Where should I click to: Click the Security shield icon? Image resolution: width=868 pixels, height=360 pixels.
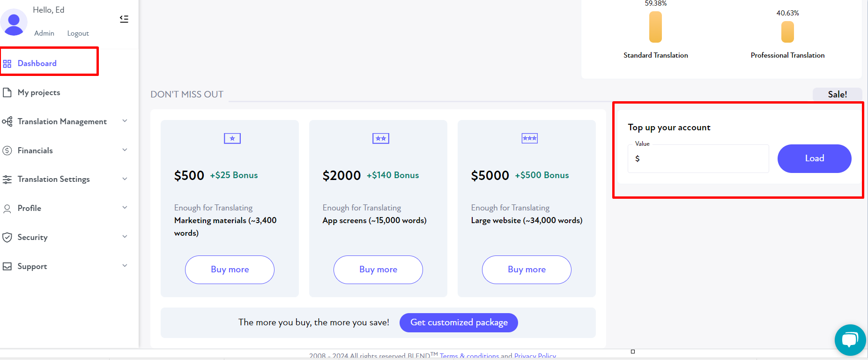coord(7,237)
